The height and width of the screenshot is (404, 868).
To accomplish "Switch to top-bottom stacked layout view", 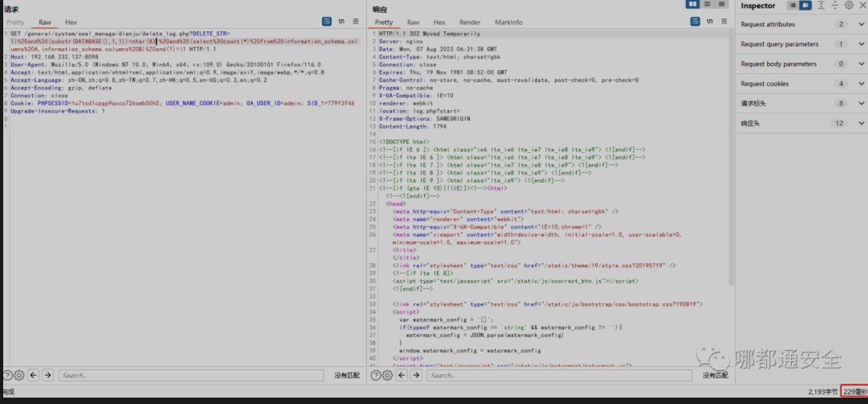I will [x=707, y=4].
